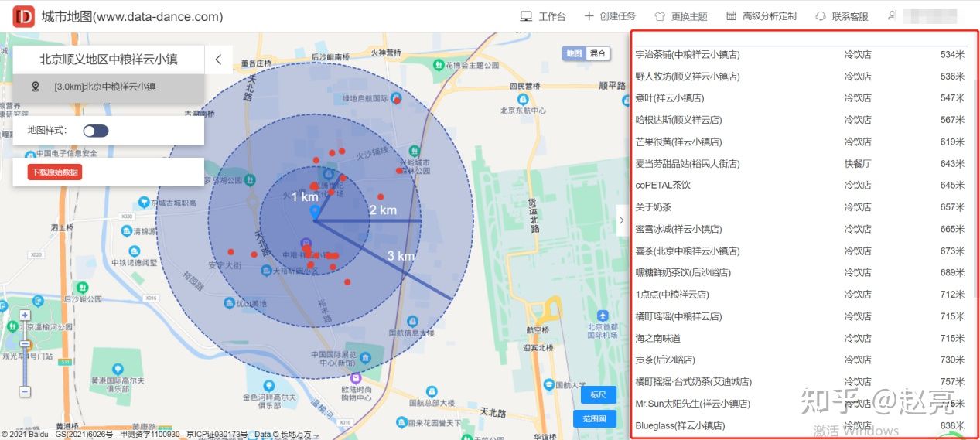Click the red D app logo

click(24, 15)
